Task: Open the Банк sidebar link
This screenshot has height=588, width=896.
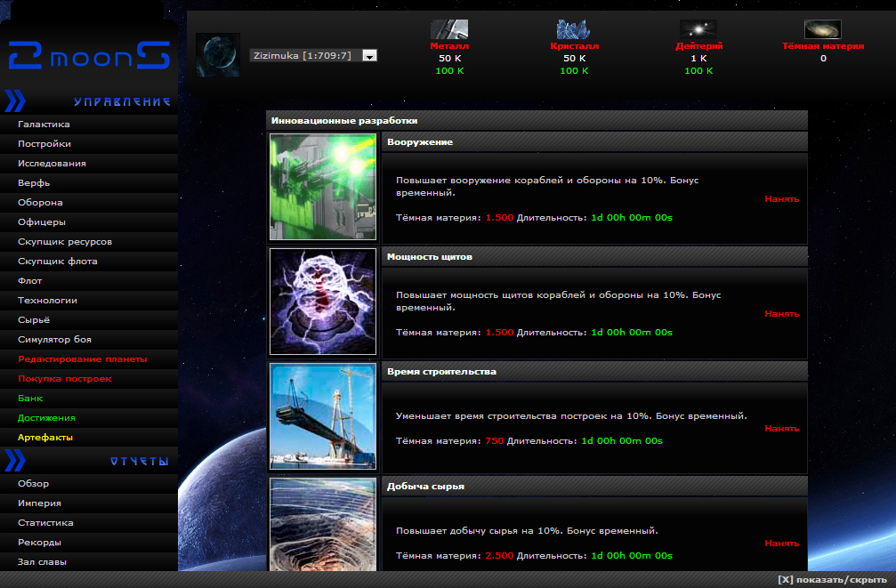Action: 30,399
